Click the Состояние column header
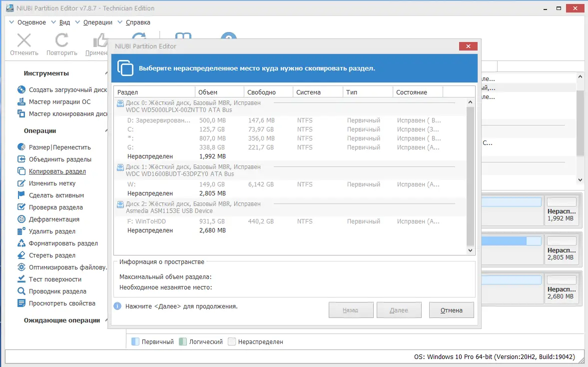The width and height of the screenshot is (588, 367). point(418,92)
